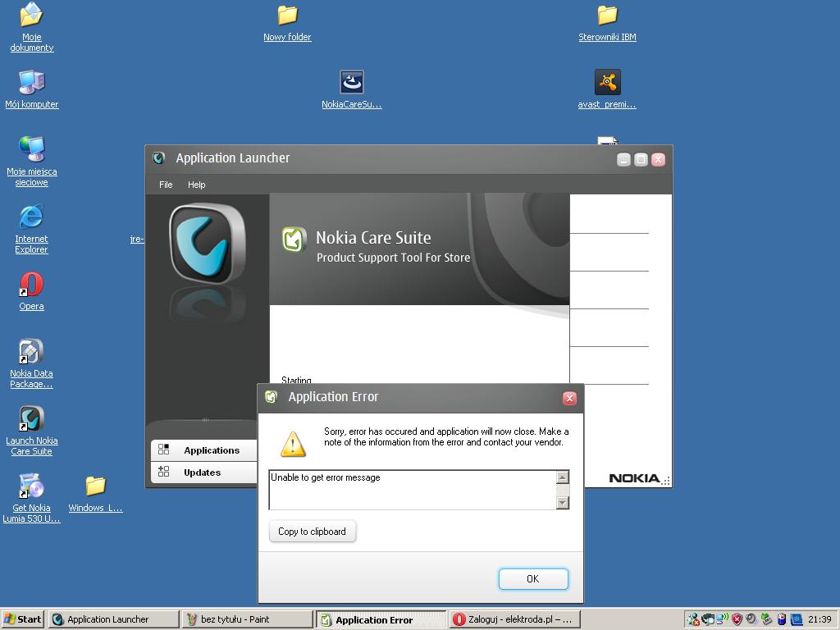Select the avast_premi... installer icon
This screenshot has height=630, width=840.
pos(607,89)
